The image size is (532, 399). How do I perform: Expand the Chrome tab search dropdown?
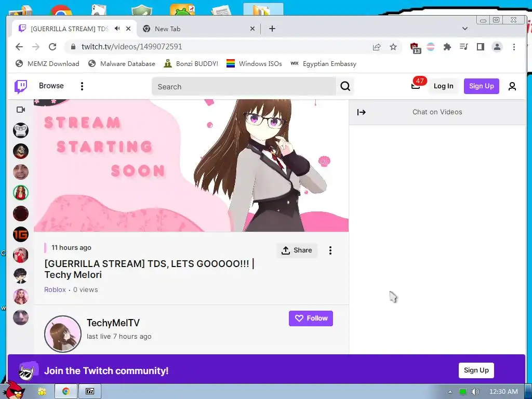[x=465, y=29]
